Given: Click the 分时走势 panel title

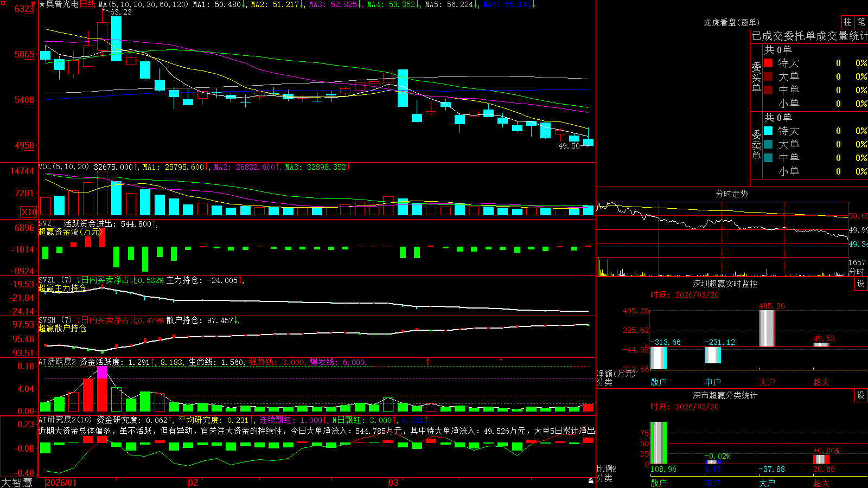Looking at the screenshot, I should pos(731,194).
